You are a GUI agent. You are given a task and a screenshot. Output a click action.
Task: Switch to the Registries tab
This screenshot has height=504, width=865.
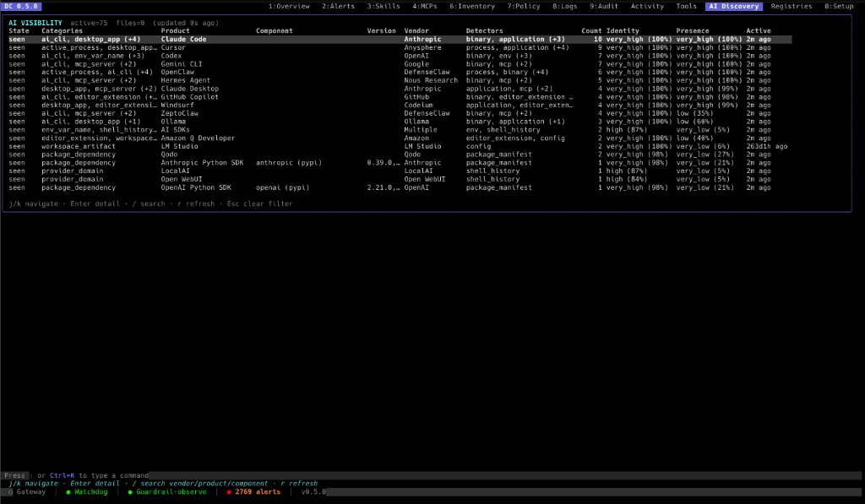click(x=791, y=6)
